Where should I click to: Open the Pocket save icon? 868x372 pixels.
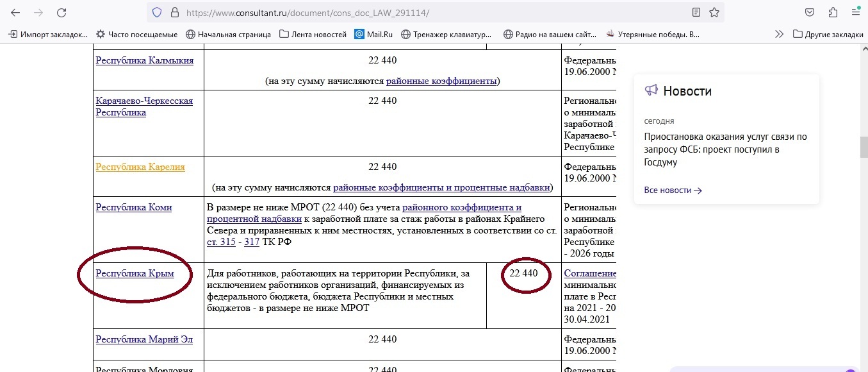click(810, 13)
